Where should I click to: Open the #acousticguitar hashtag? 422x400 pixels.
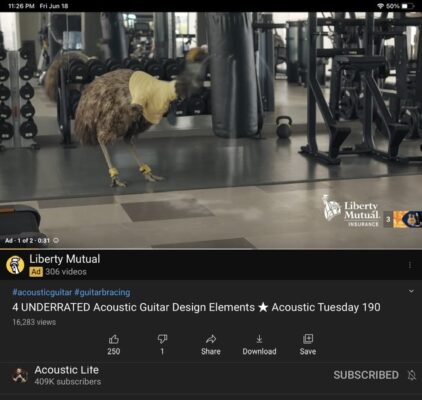click(42, 292)
